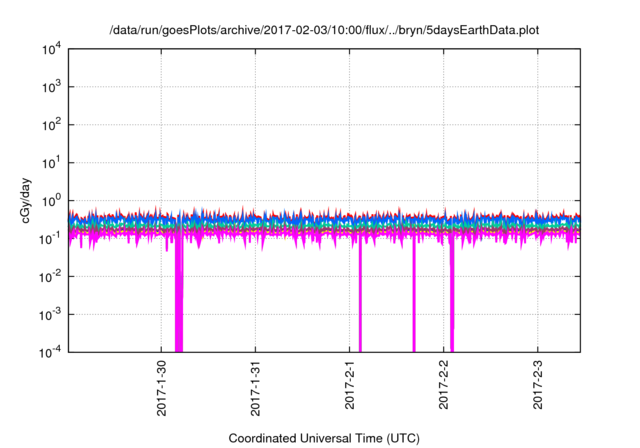Click the 10^-1 y-axis tick label

pyautogui.click(x=50, y=239)
